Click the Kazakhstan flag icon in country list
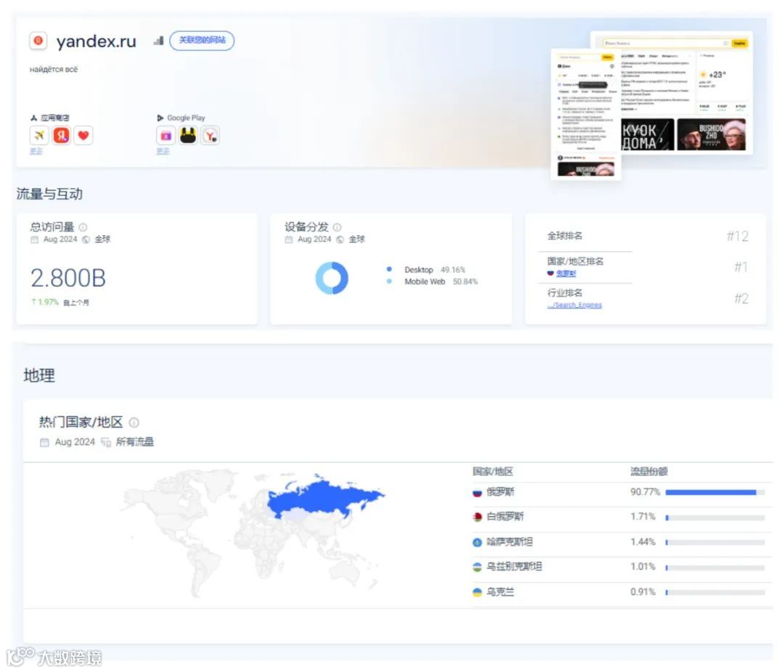 477,542
